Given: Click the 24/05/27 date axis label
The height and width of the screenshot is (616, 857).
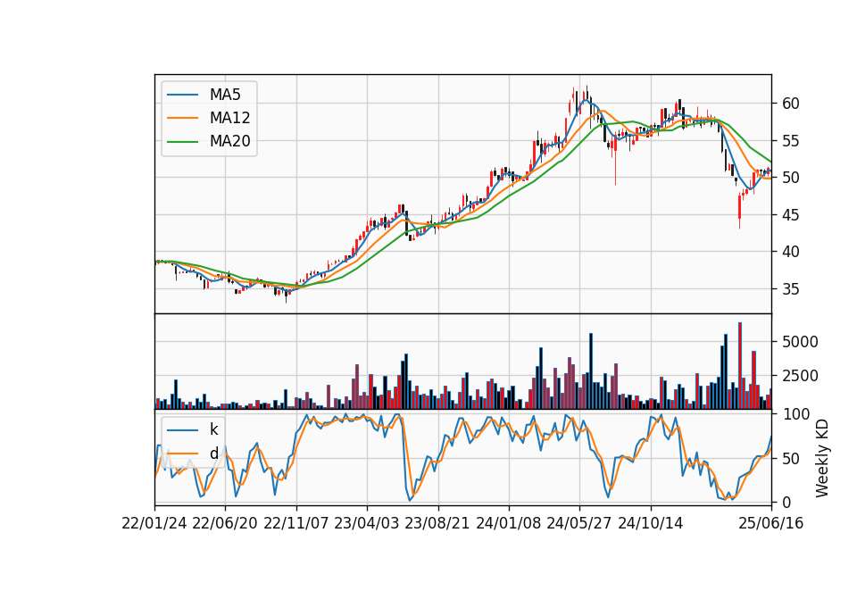Looking at the screenshot, I should [x=579, y=523].
